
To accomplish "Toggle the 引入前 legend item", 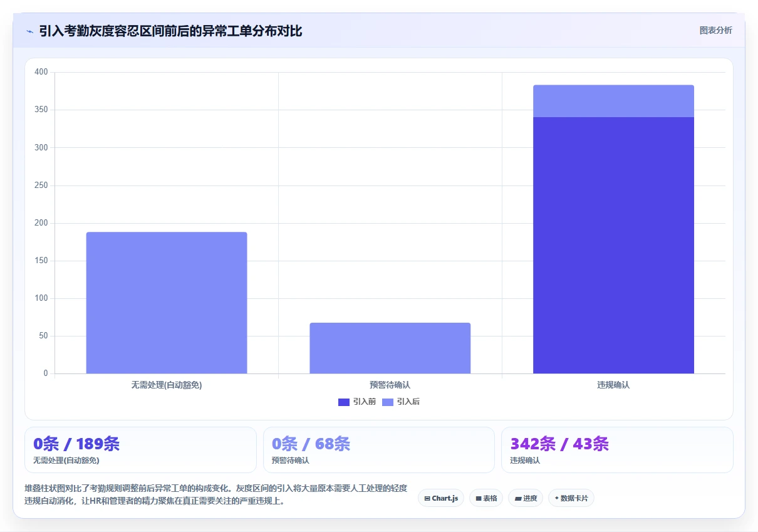I will (x=357, y=402).
